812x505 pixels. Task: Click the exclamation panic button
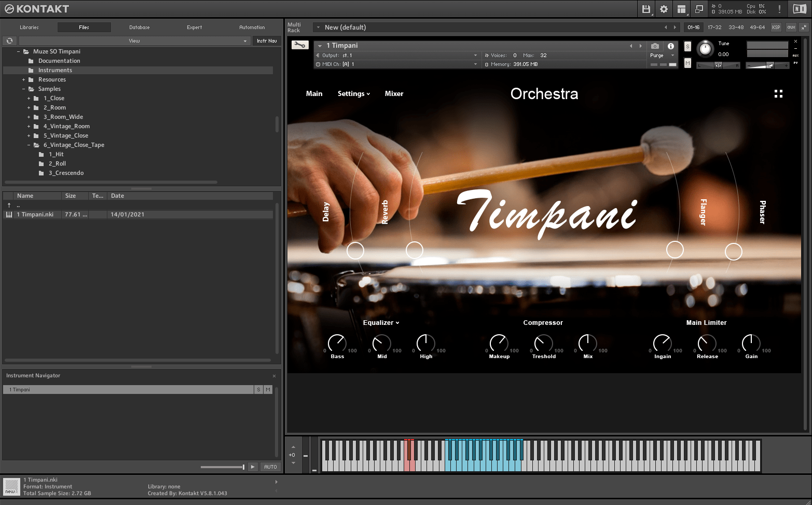[779, 9]
